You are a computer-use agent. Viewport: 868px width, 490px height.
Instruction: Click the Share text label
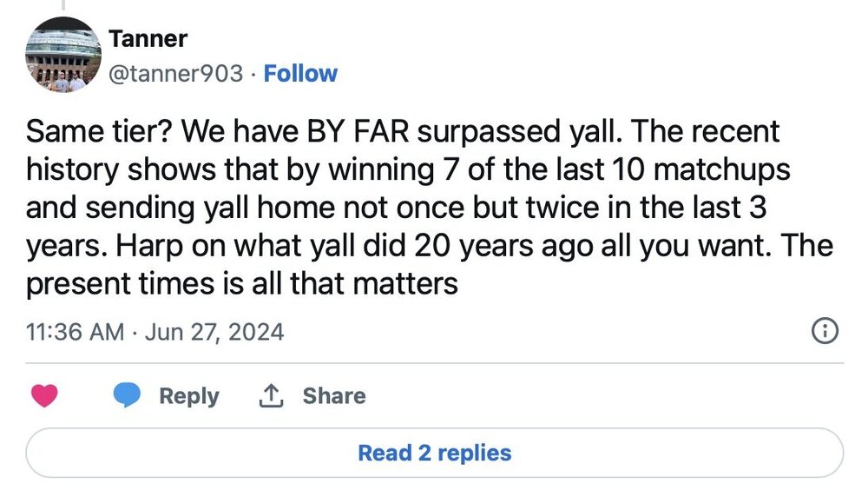333,396
